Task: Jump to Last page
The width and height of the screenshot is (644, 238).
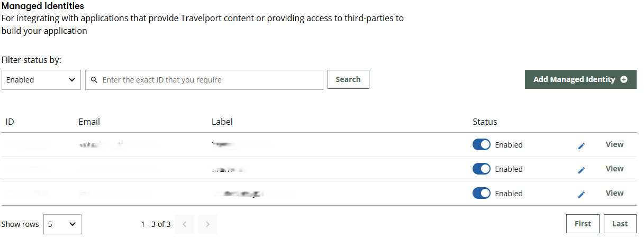Action: pos(620,224)
